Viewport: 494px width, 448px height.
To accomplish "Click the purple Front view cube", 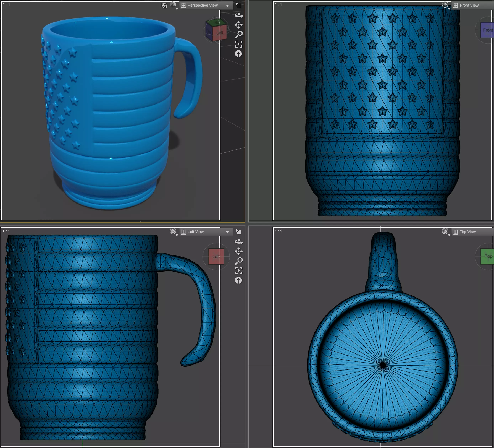I will 487,30.
